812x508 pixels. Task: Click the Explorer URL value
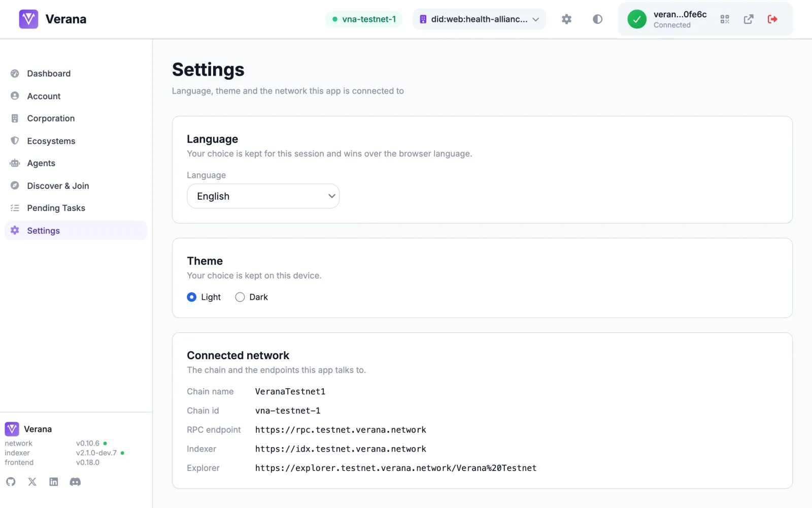pos(396,468)
